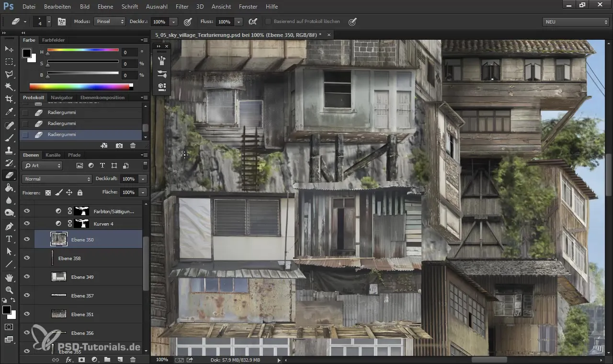Pick a color from the spectrum ramp
613x364 pixels.
[x=81, y=87]
